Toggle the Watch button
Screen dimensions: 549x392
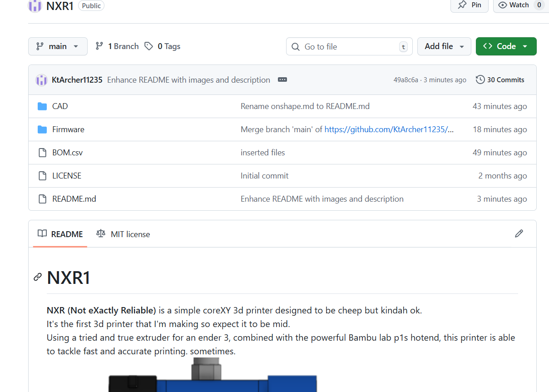coord(514,5)
